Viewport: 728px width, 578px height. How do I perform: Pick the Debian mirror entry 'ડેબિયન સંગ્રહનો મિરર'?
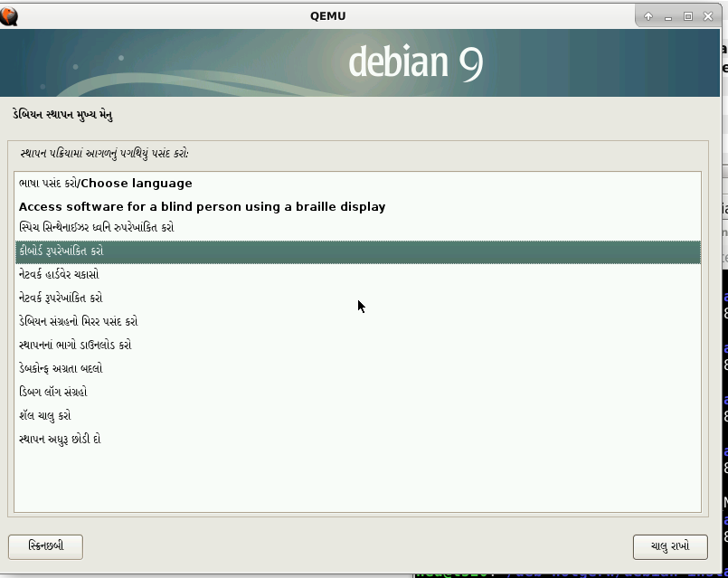point(357,322)
